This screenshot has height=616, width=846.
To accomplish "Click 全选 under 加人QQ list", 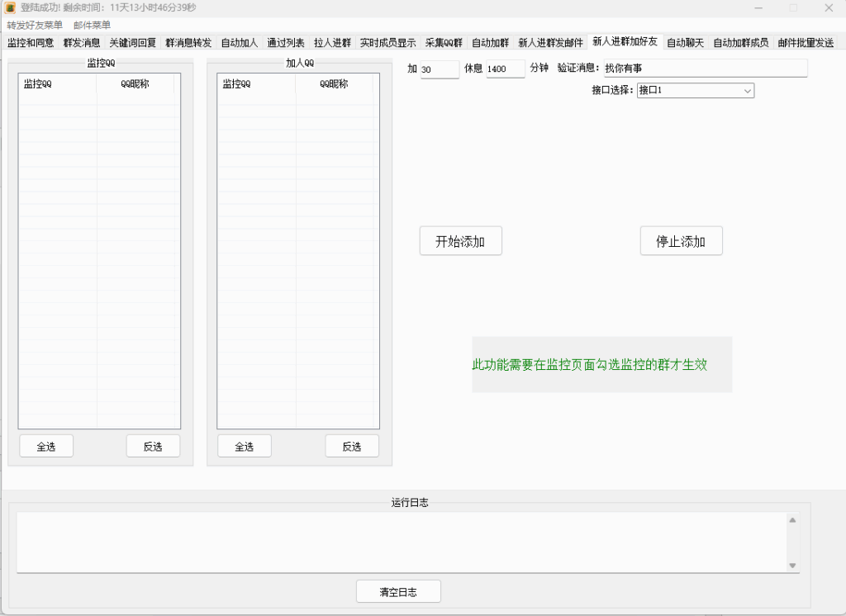I will [x=245, y=446].
